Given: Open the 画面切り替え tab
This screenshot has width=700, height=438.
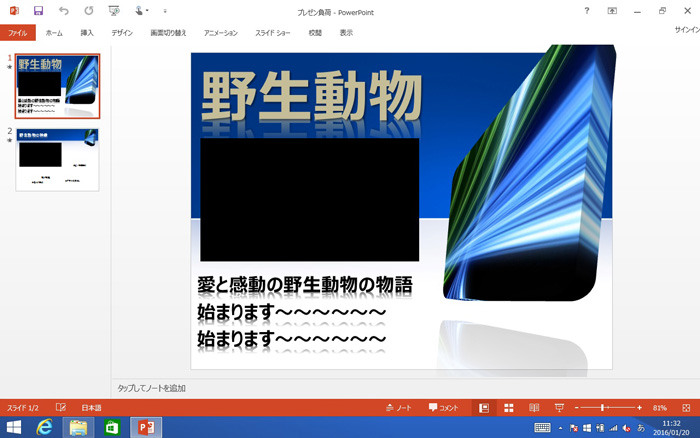Looking at the screenshot, I should (168, 33).
